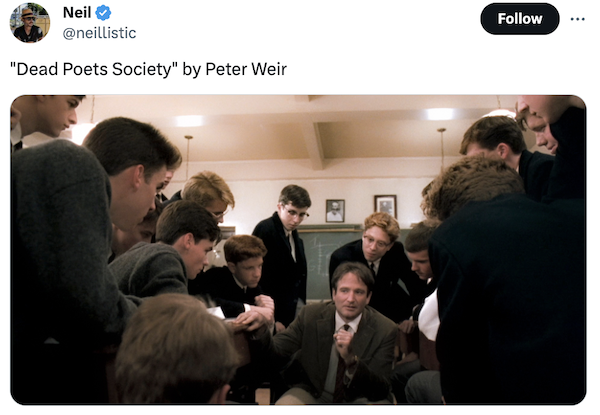Click the quoted "Dead Poets Society" title text
This screenshot has width=600, height=415.
[93, 69]
